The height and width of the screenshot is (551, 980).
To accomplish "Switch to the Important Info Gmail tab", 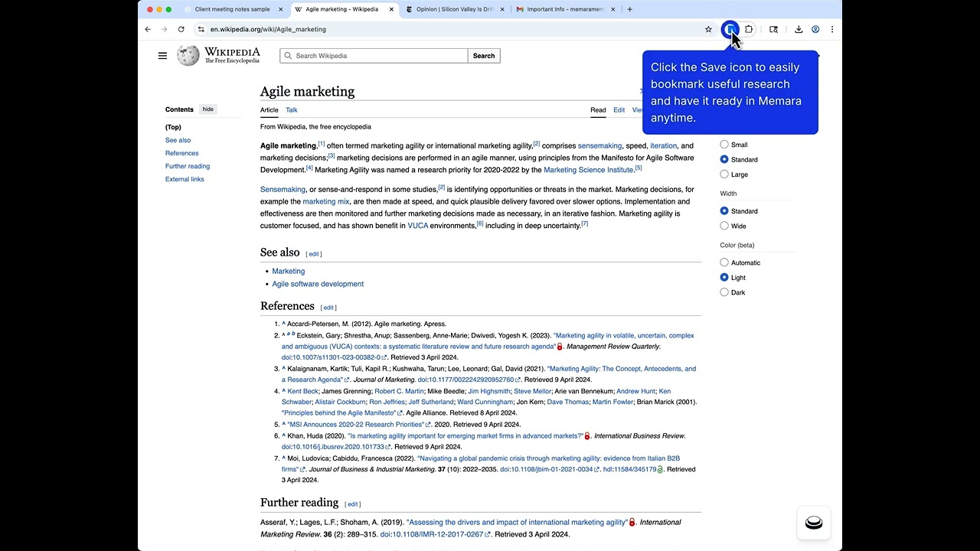I will [x=566, y=9].
